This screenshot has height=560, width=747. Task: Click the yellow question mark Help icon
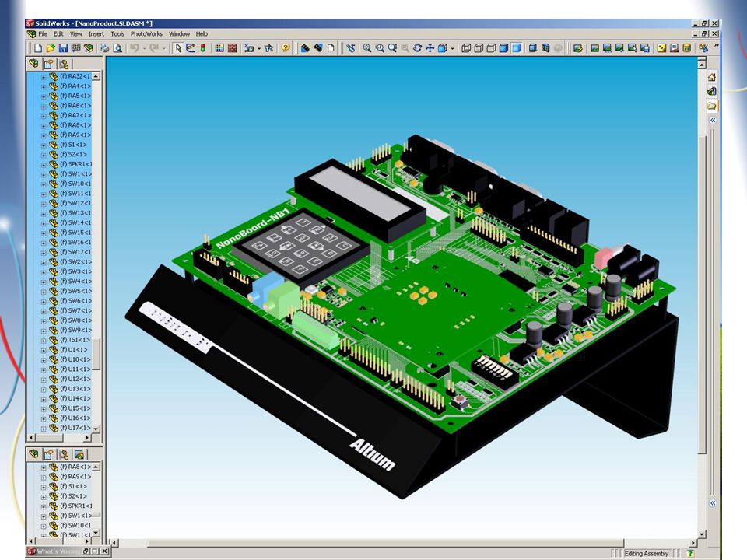(x=286, y=48)
